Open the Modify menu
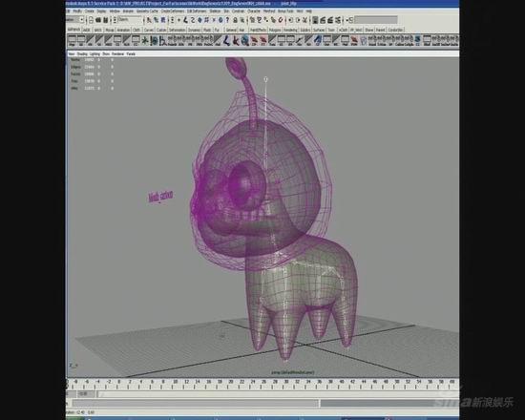The height and width of the screenshot is (420, 525). (77, 11)
